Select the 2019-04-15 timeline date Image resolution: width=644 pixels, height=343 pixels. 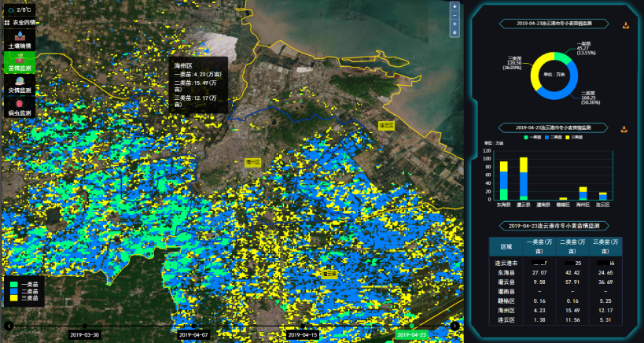(x=302, y=334)
